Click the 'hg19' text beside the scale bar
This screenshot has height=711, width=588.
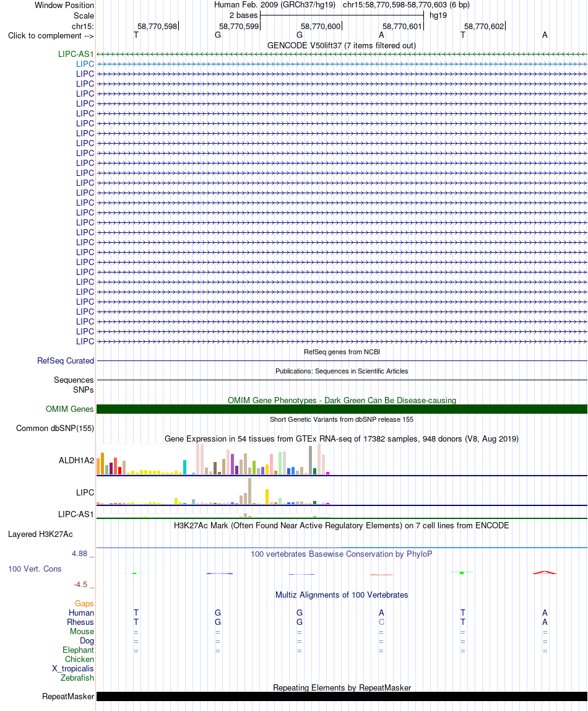click(x=438, y=15)
